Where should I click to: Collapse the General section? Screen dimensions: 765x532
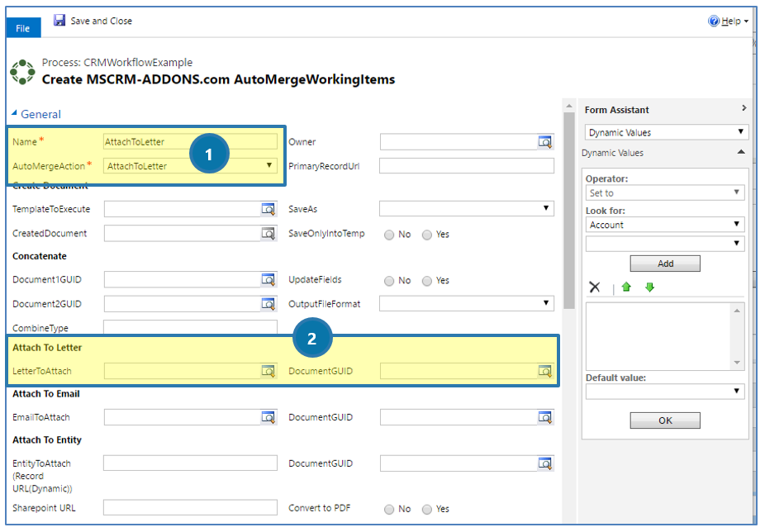(x=14, y=113)
